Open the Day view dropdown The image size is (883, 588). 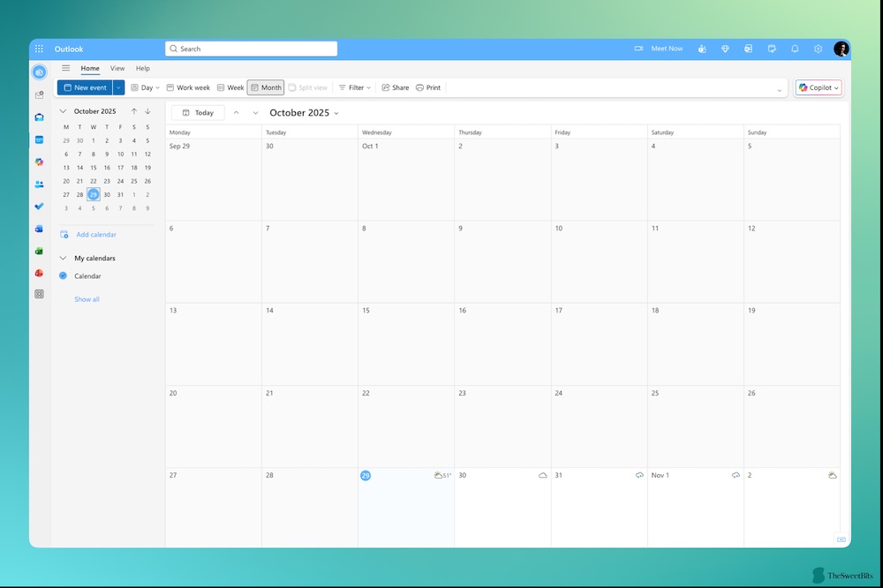(145, 87)
